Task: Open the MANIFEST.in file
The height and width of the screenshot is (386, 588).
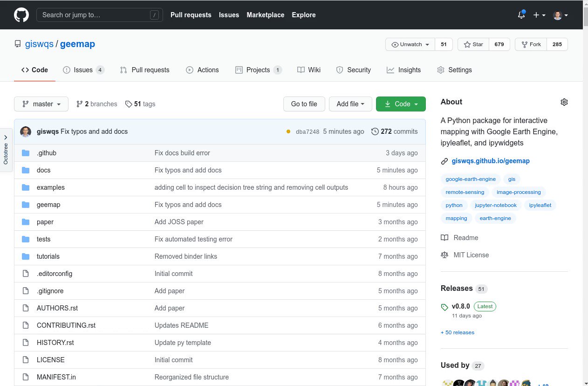Action: pyautogui.click(x=56, y=377)
